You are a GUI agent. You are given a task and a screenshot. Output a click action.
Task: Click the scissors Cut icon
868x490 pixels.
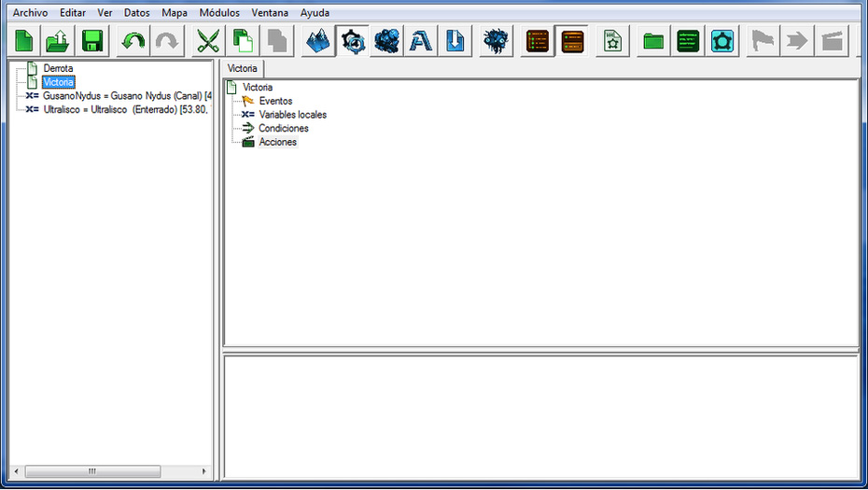[x=208, y=41]
